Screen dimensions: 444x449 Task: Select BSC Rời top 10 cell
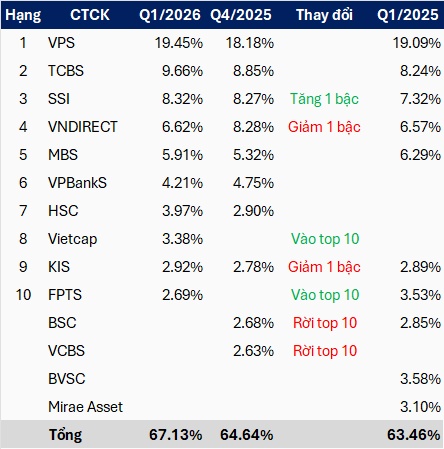325,323
